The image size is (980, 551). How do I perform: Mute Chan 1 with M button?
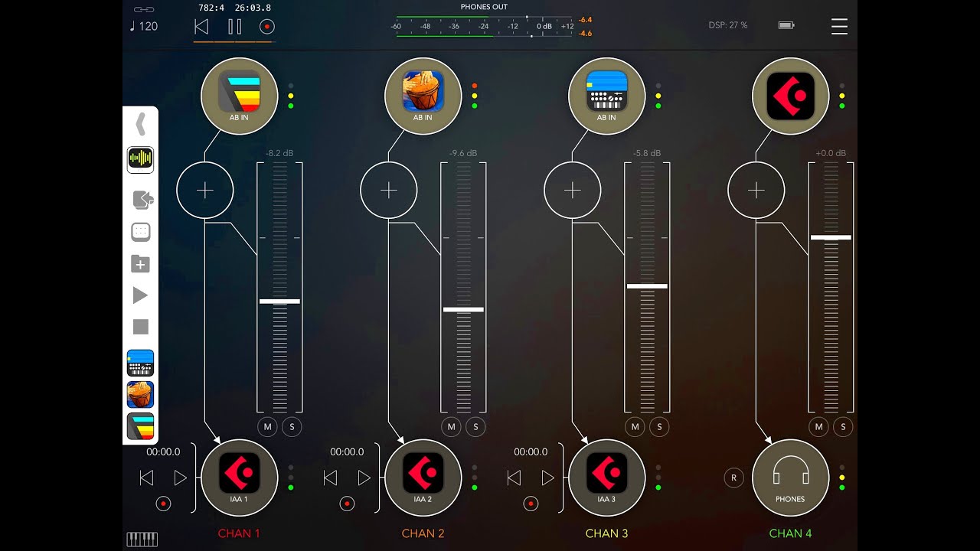[267, 427]
